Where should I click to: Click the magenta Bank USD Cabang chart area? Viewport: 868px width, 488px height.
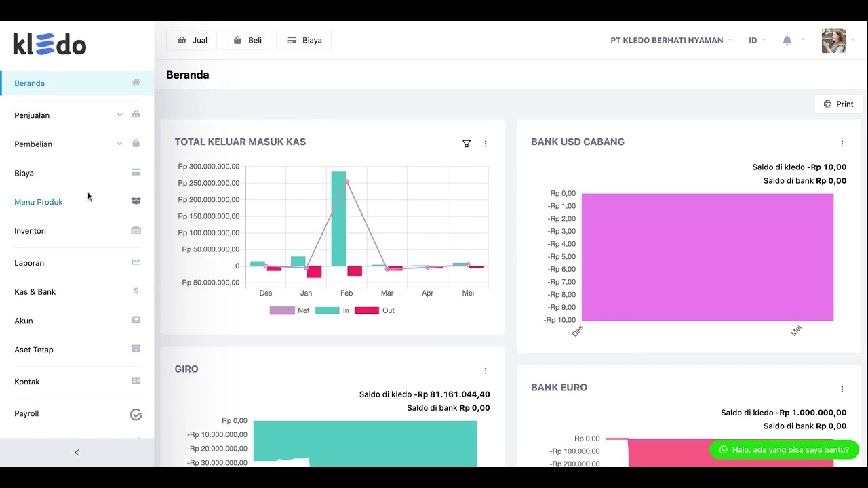click(707, 257)
